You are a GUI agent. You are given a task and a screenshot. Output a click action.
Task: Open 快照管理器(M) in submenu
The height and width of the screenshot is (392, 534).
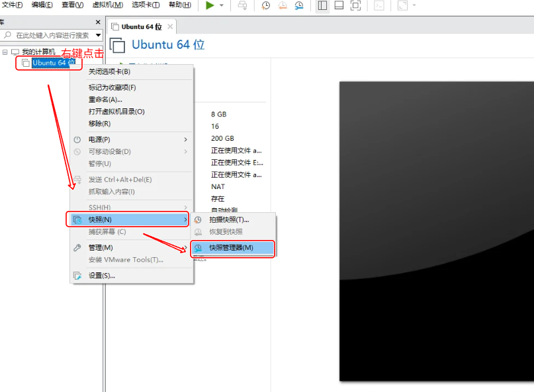[x=233, y=248]
